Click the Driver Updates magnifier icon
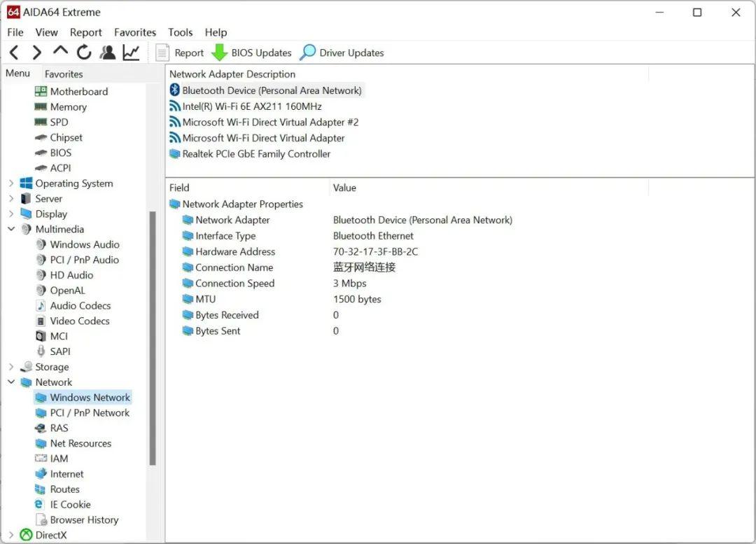Viewport: 756px width, 544px height. pos(307,53)
